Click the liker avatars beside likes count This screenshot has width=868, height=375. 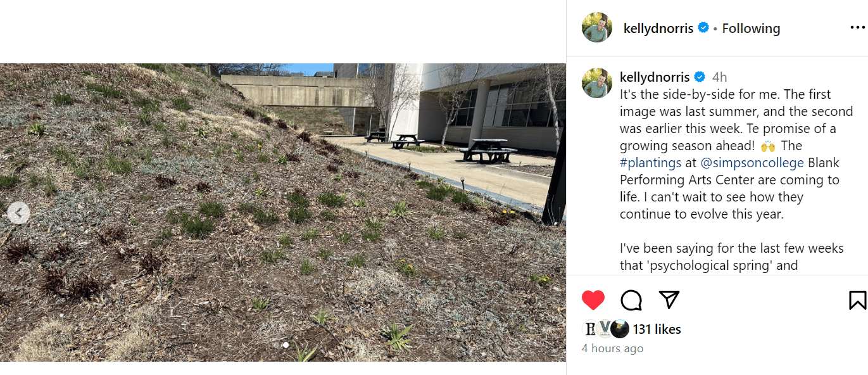pos(606,329)
